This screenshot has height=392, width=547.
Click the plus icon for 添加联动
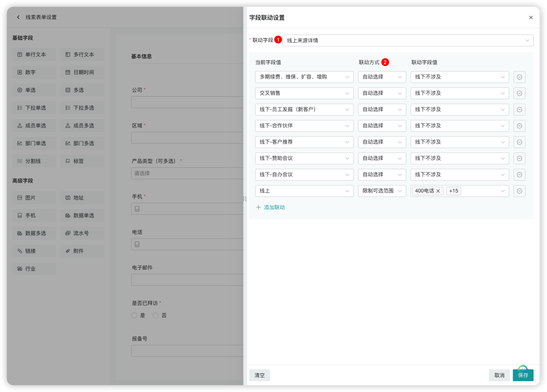[x=259, y=207]
